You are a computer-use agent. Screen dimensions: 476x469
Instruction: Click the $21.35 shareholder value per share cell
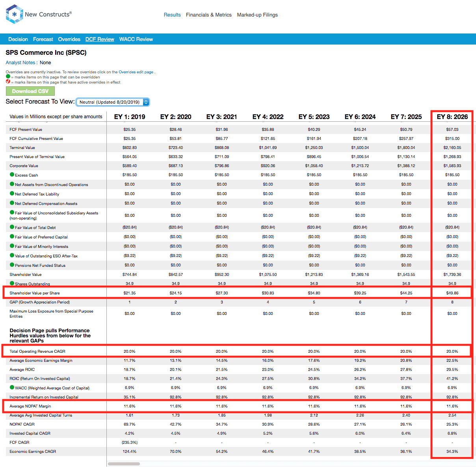[x=130, y=293]
